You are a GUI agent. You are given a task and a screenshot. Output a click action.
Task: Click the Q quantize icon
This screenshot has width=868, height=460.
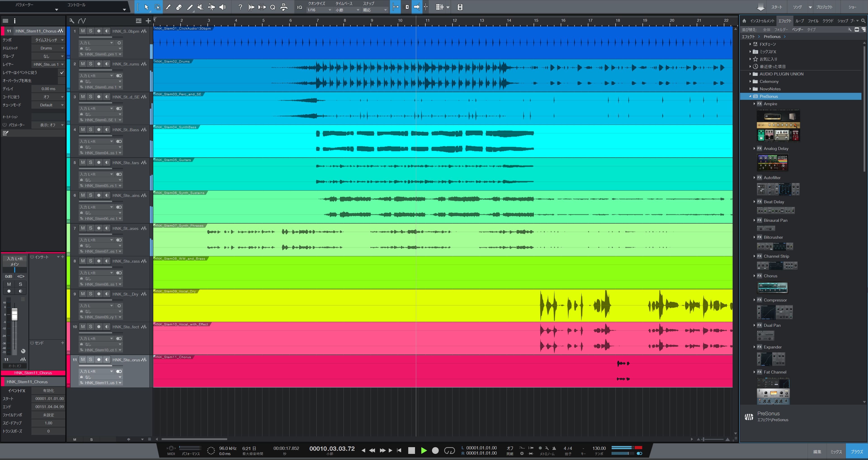tap(273, 7)
